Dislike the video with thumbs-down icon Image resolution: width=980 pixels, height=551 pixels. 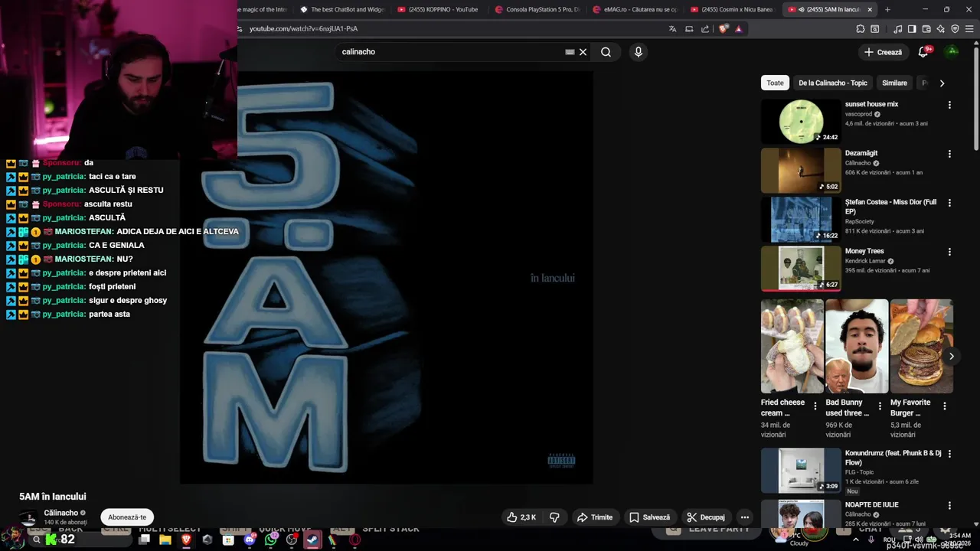tap(554, 517)
